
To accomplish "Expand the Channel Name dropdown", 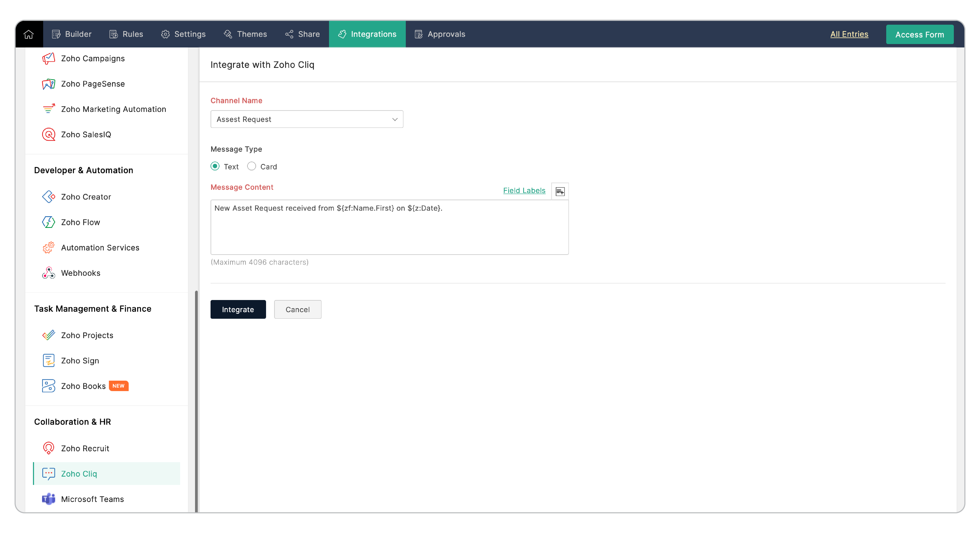I will pos(307,119).
